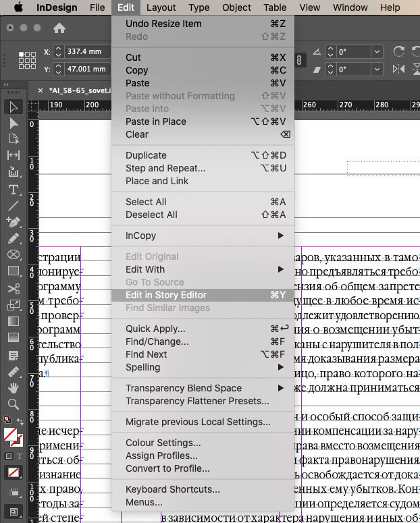Click the view options frame button

(14, 493)
